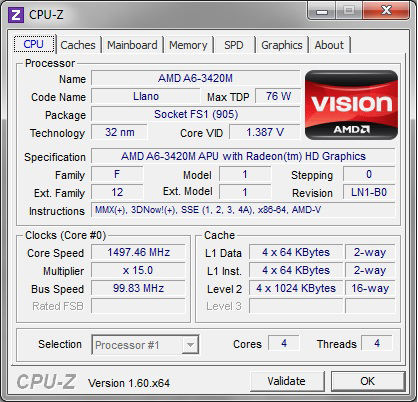Click the empty Level 3 size field
This screenshot has height=402, width=418.
[x=296, y=306]
